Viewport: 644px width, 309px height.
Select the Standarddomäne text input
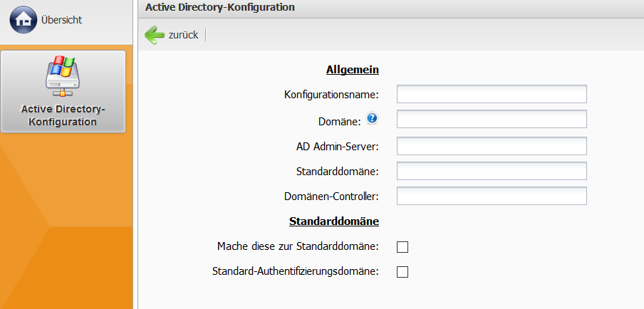coord(492,171)
